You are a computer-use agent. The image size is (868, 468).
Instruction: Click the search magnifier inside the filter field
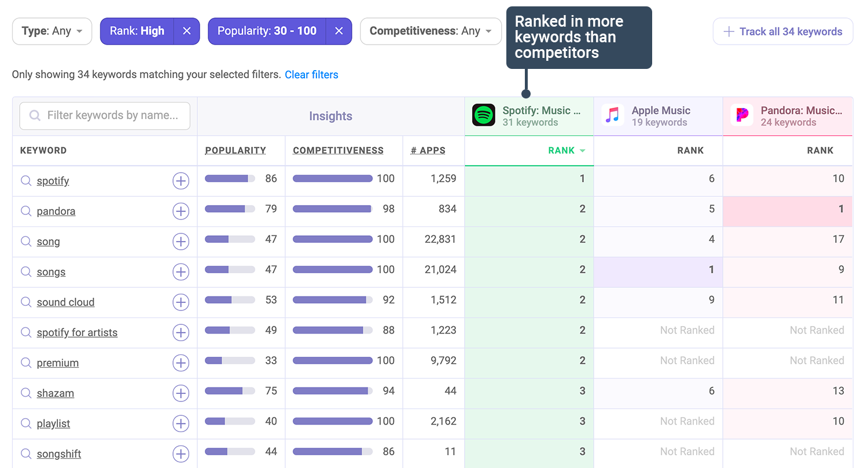[34, 116]
